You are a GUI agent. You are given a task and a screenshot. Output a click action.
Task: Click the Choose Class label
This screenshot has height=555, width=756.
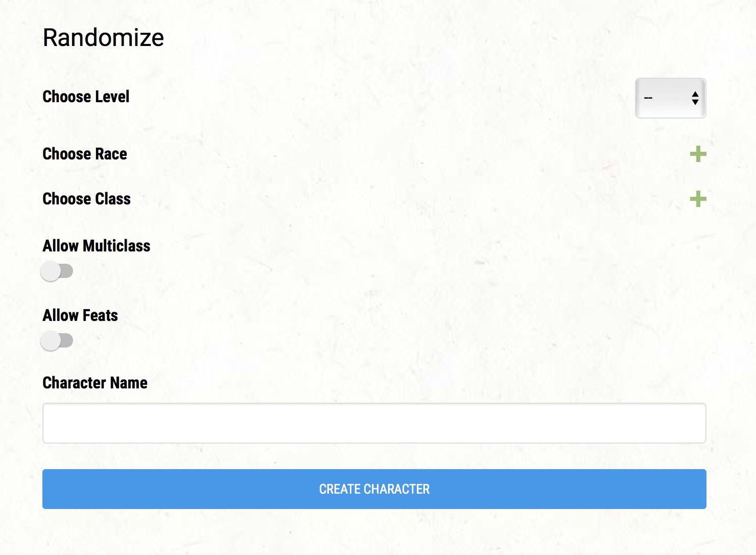(87, 199)
